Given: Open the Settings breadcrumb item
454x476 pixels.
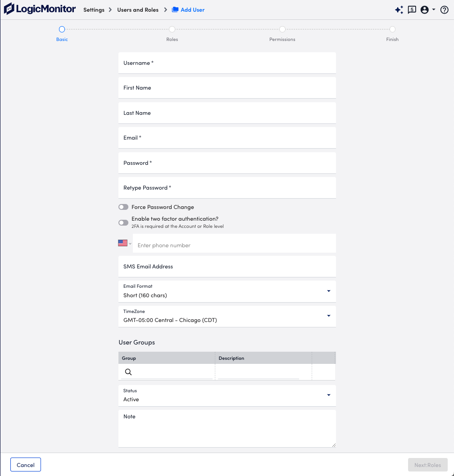Looking at the screenshot, I should (93, 9).
